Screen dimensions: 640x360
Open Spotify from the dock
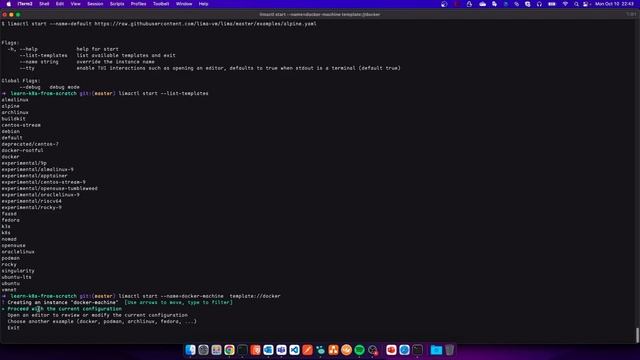point(359,350)
